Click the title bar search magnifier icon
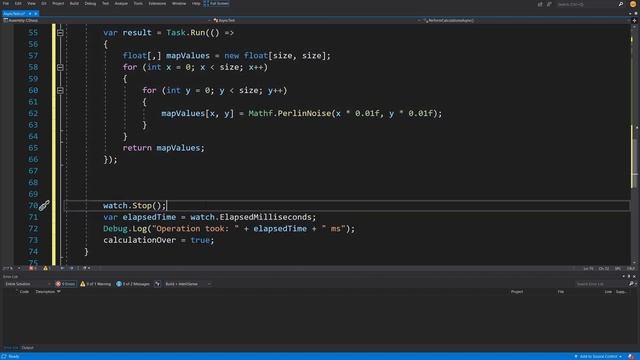Screen dimensions: 640x360 620,4
